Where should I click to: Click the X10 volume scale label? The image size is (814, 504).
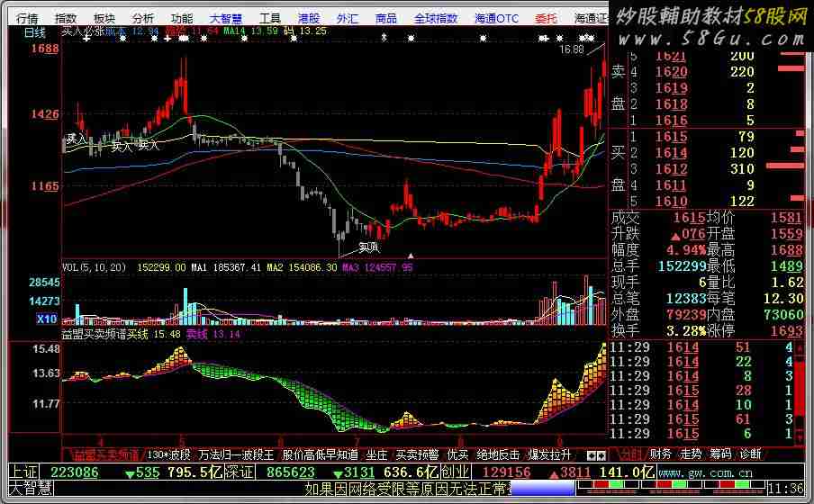(x=47, y=319)
